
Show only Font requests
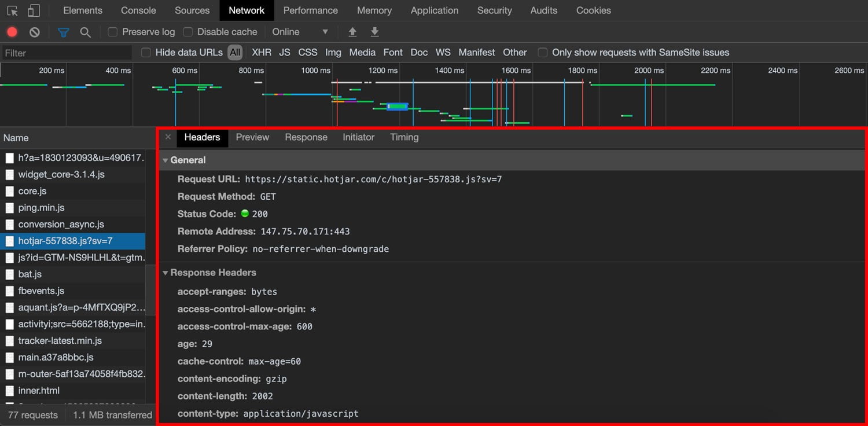coord(392,52)
